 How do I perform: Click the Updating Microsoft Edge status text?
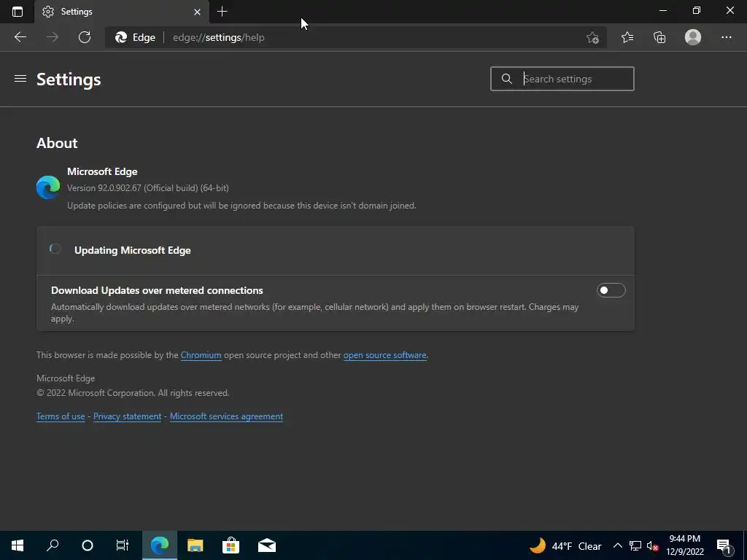click(133, 251)
